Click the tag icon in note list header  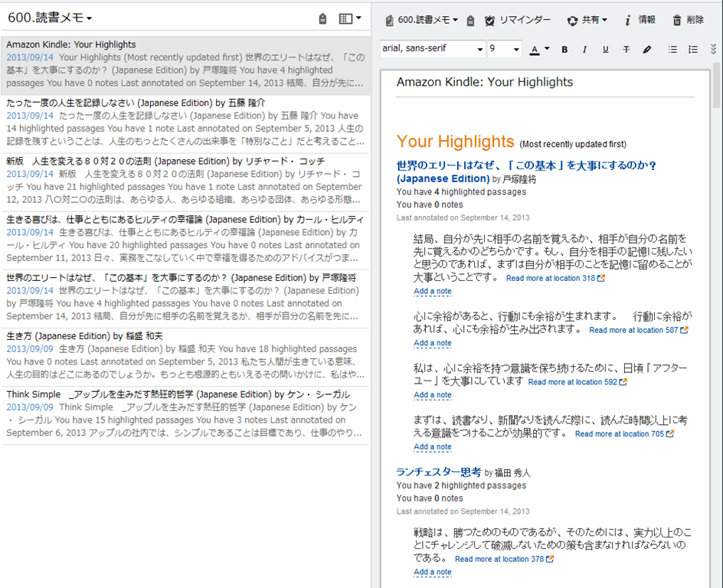322,19
